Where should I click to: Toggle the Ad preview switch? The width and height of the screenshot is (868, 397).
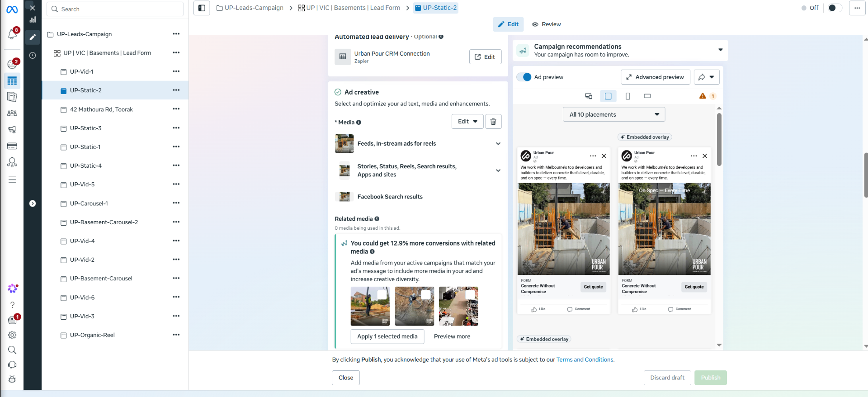524,77
